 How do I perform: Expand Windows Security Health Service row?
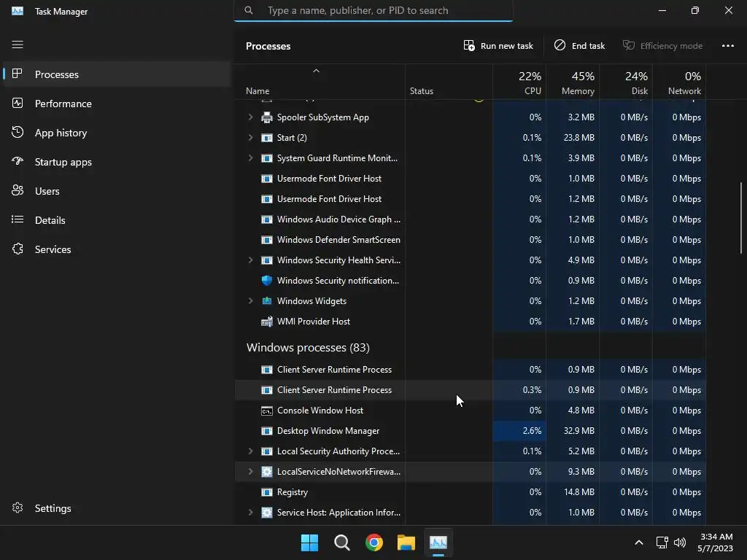[x=251, y=260]
